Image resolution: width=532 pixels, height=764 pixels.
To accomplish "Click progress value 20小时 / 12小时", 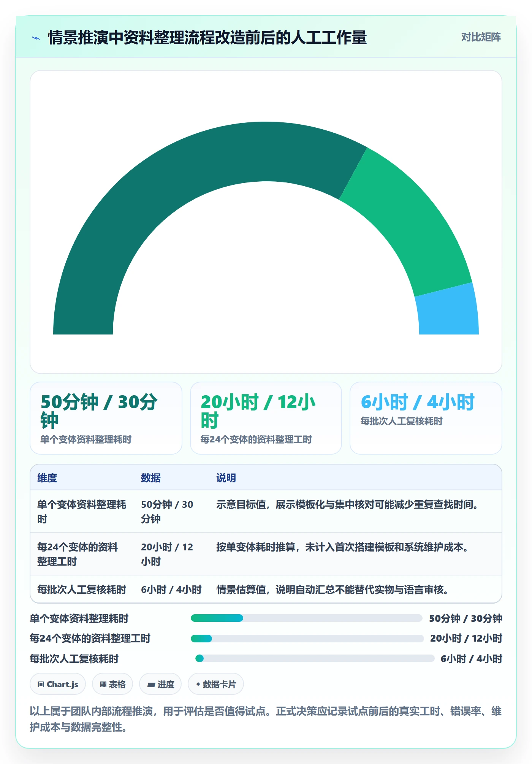I will point(466,638).
